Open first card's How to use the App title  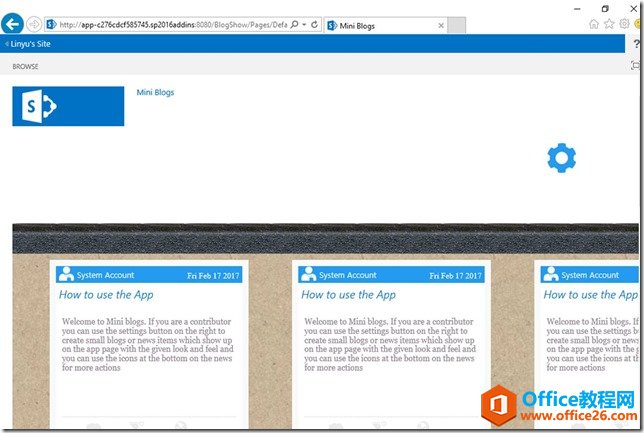pyautogui.click(x=106, y=295)
